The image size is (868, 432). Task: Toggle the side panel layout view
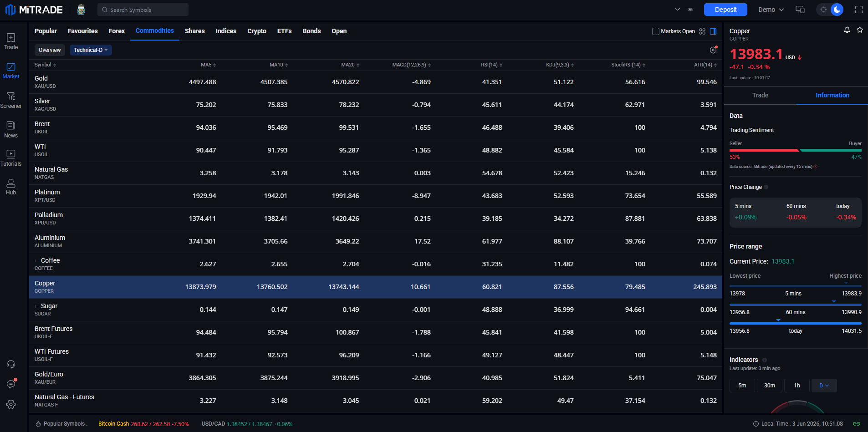(x=713, y=31)
